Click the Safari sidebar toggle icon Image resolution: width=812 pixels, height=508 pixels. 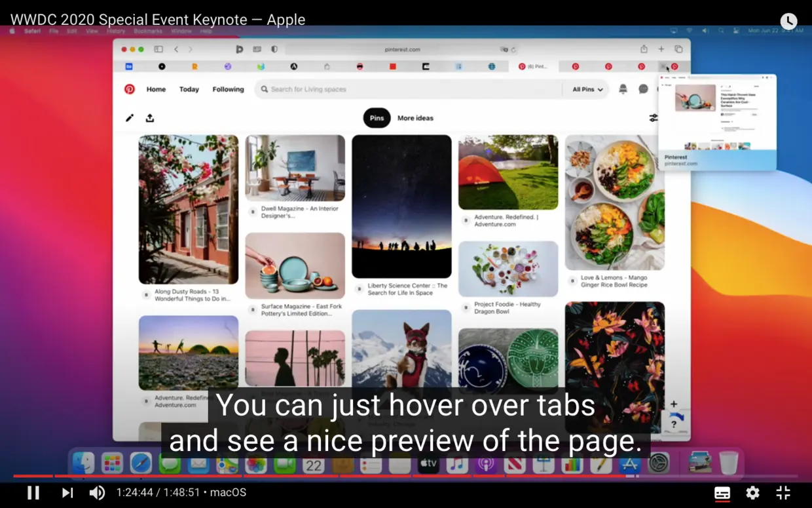(x=158, y=49)
